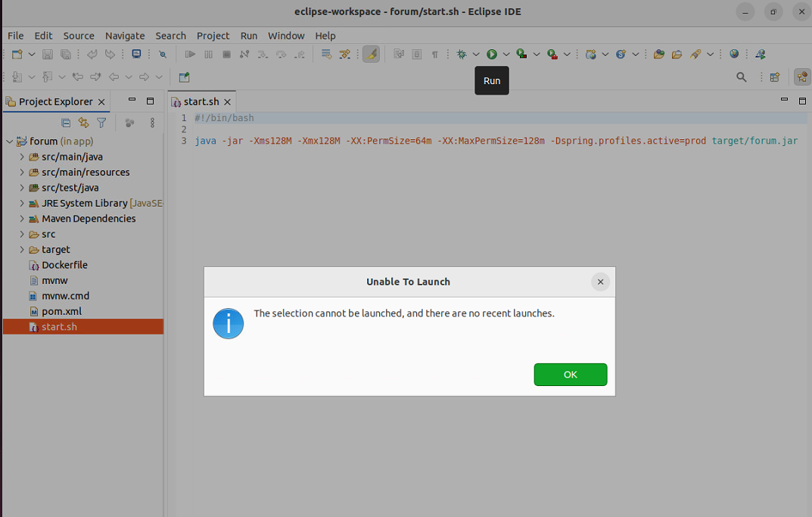Select the active Java EE perspective button
The image size is (812, 517).
pyautogui.click(x=802, y=77)
